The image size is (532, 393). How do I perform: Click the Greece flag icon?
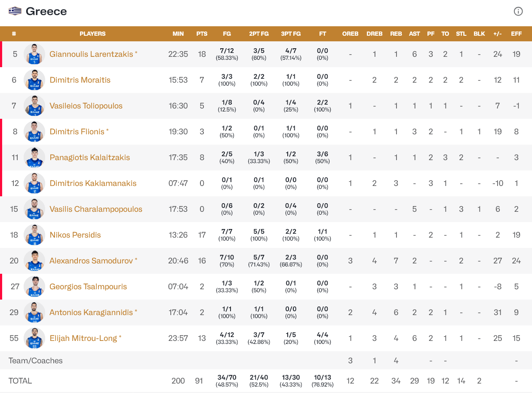[15, 11]
